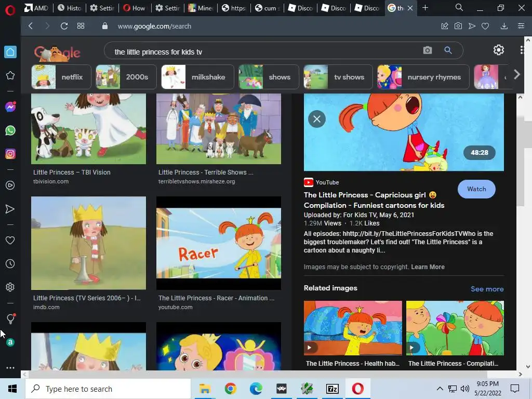Image resolution: width=532 pixels, height=399 pixels.
Task: Open Terrible Shows Little Princess image
Action: click(219, 129)
